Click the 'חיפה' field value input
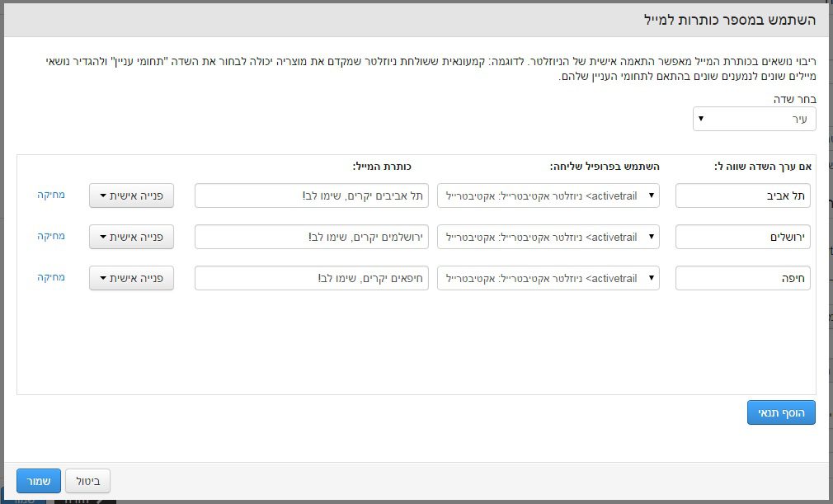This screenshot has height=504, width=833. point(742,278)
